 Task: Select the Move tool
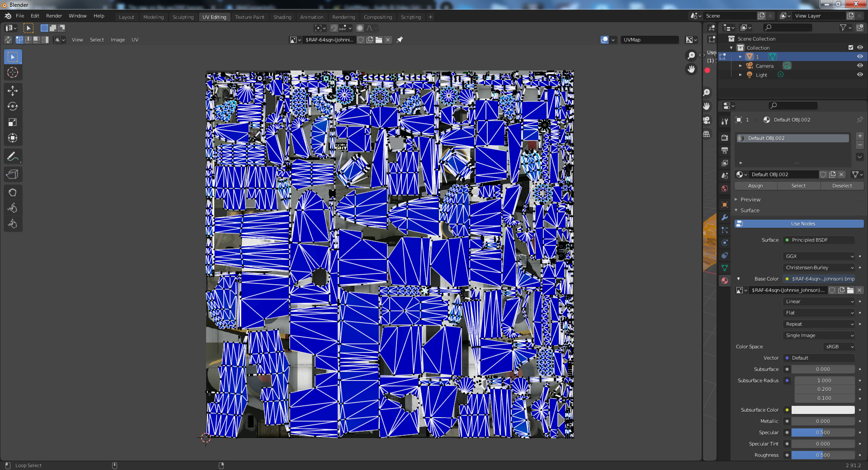(13, 91)
